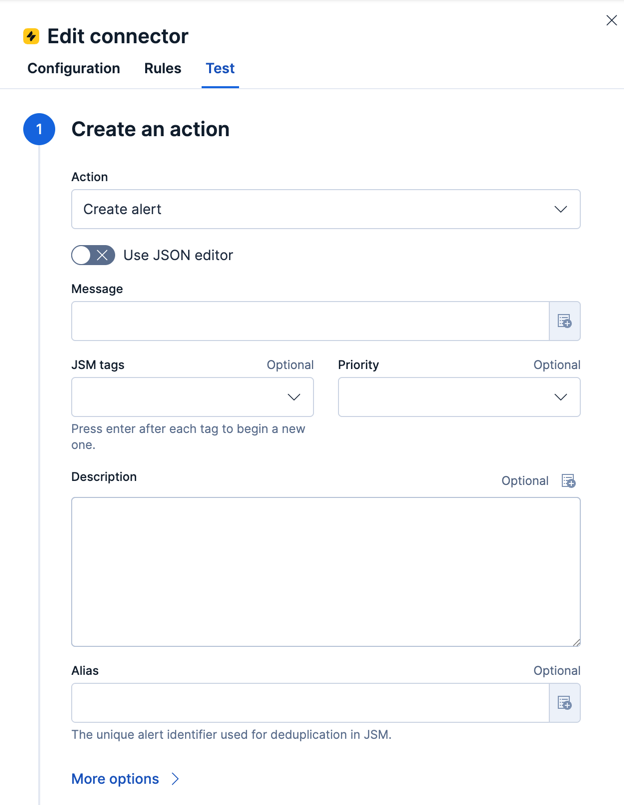Screen dimensions: 624x805
Task: Click insert variable icon next to Description label
Action: (x=569, y=481)
